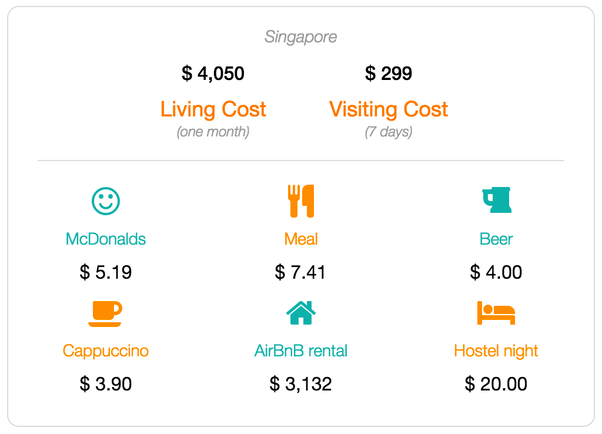Click the Cappuccino coffee cup icon
The width and height of the screenshot is (602, 434).
(105, 314)
